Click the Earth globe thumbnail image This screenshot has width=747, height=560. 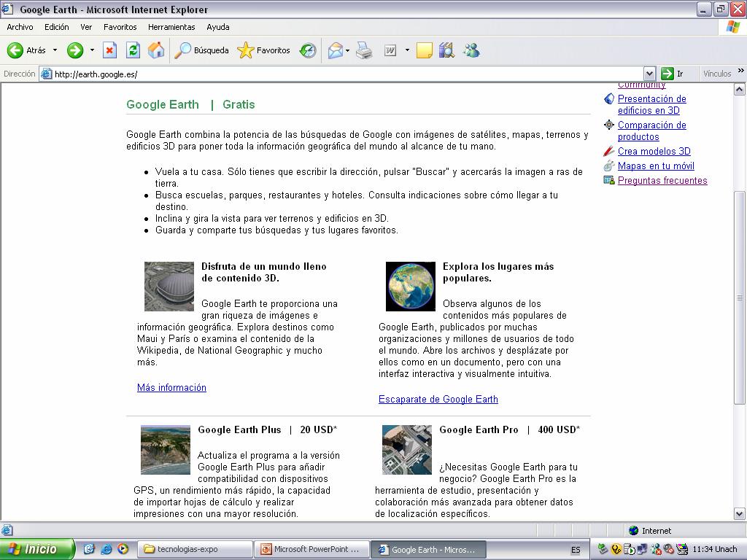411,286
